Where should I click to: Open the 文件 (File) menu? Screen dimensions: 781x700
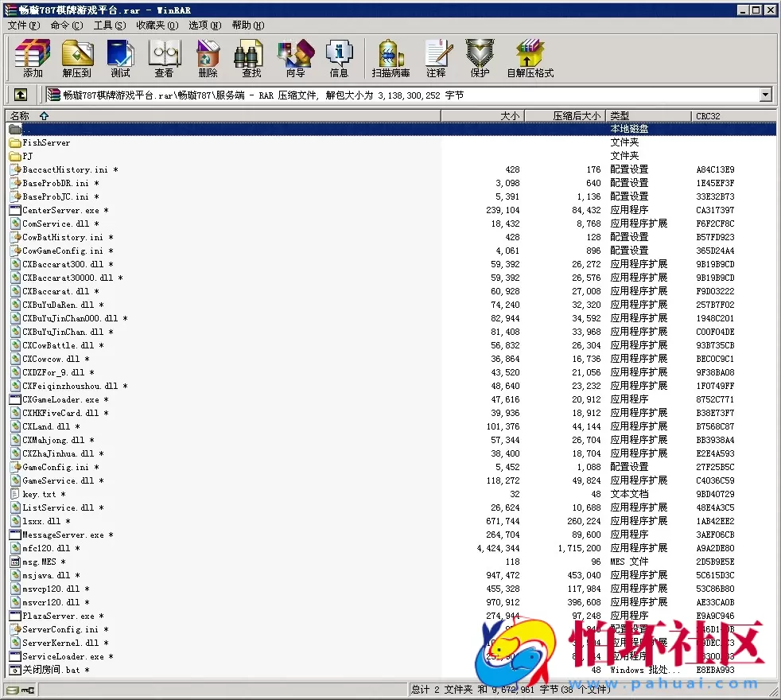click(19, 25)
